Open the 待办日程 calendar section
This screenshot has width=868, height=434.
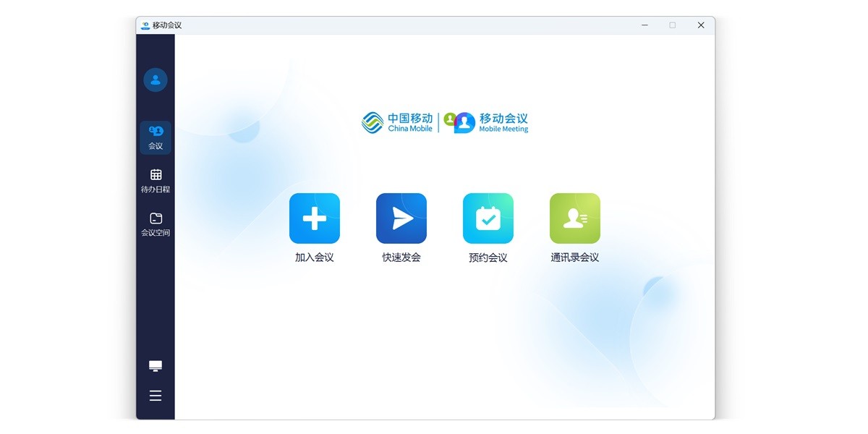156,181
